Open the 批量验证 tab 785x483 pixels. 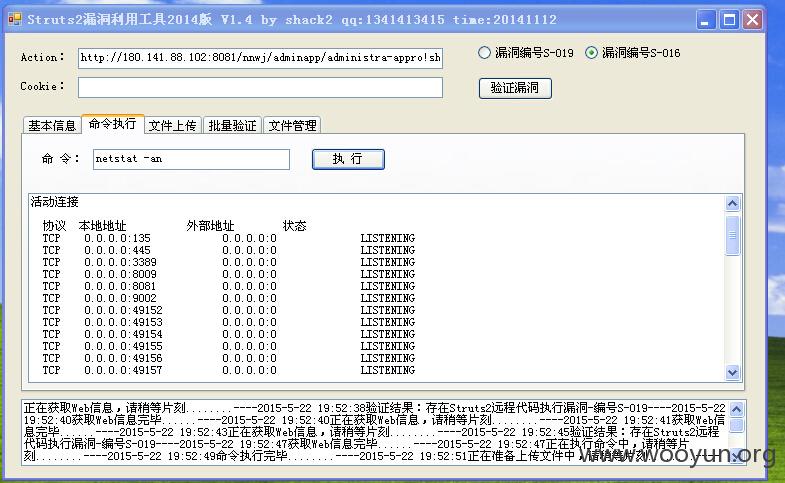(x=232, y=125)
